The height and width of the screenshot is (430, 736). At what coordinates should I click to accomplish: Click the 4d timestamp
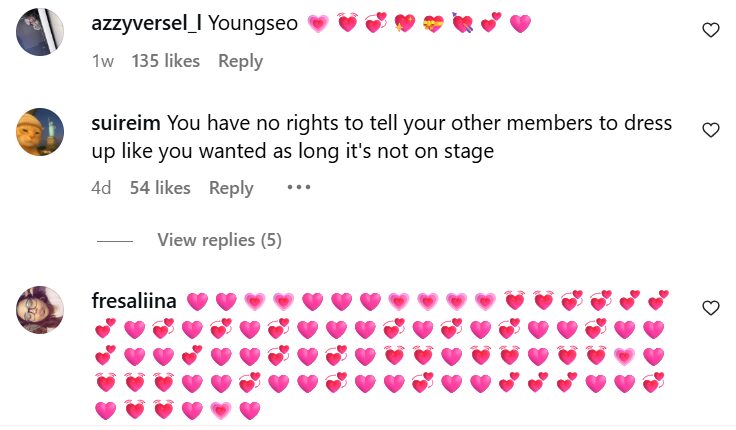pyautogui.click(x=101, y=188)
